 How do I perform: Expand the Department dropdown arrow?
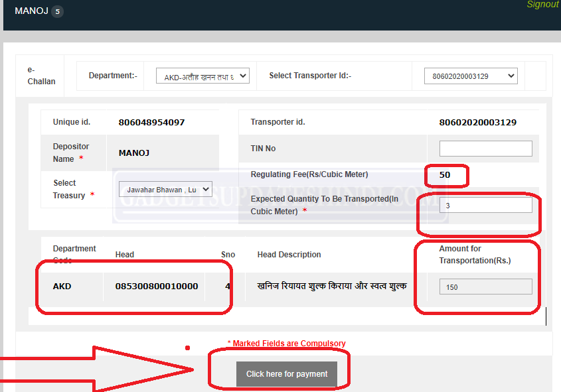coord(242,75)
